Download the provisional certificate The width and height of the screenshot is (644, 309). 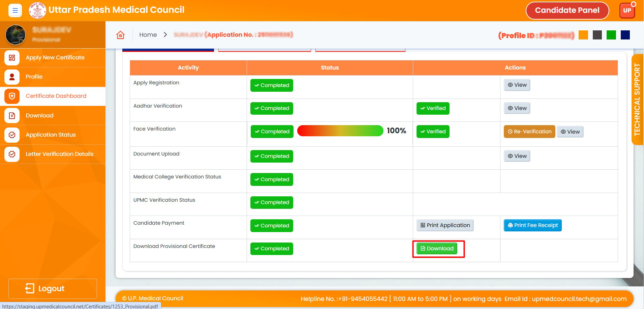click(437, 249)
